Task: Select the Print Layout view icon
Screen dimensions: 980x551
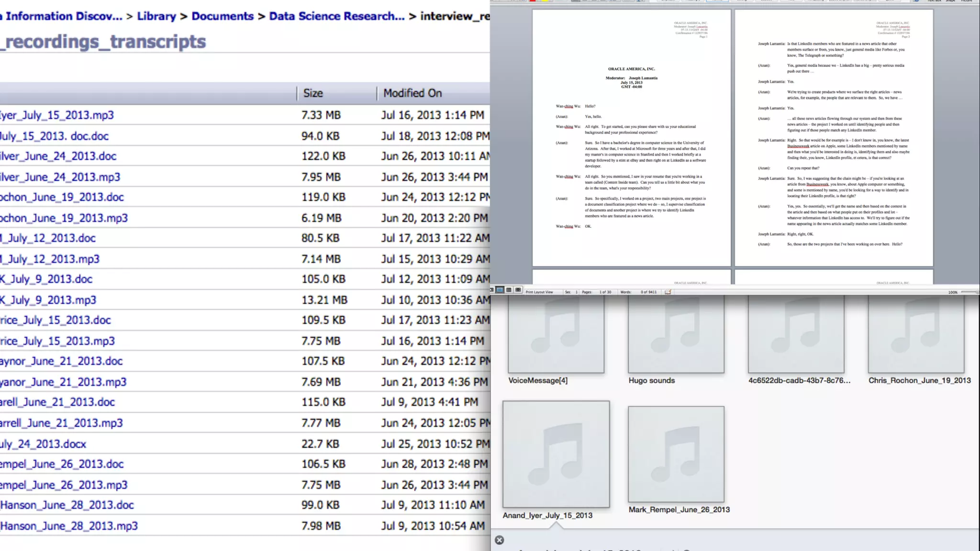Action: (500, 290)
